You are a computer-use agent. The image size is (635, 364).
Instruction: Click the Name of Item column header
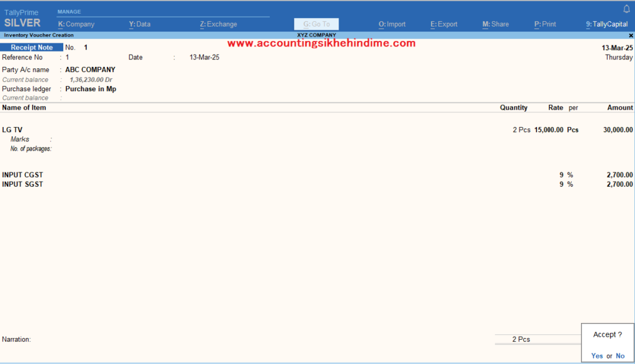point(24,108)
